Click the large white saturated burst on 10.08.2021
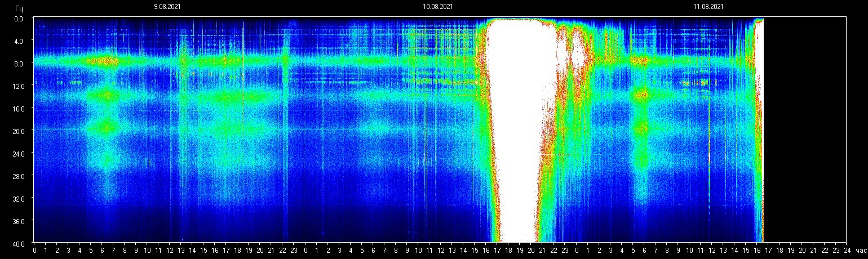Screen dimensions: 868x259 click(x=519, y=129)
